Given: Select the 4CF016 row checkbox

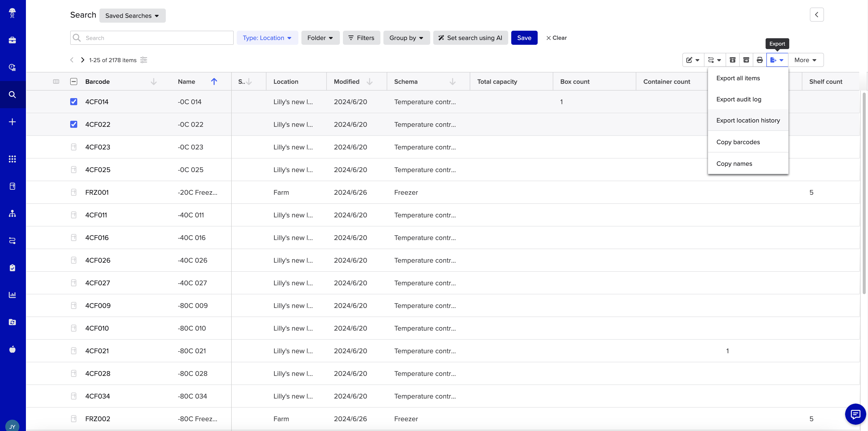Looking at the screenshot, I should pyautogui.click(x=74, y=238).
